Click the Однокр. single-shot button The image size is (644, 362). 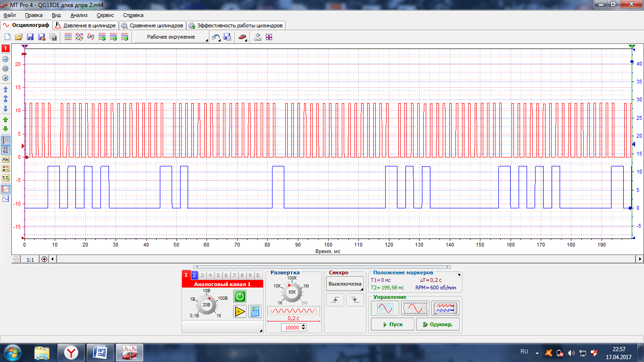(438, 324)
